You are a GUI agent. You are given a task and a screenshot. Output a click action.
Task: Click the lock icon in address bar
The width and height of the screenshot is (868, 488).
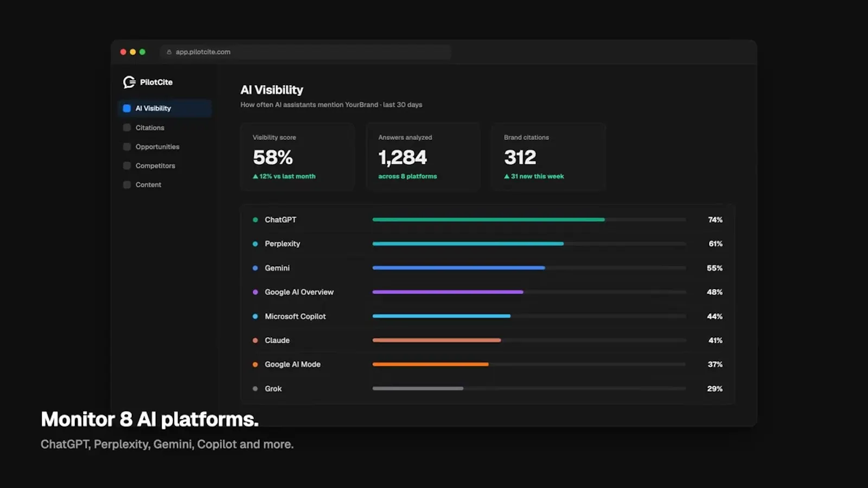tap(169, 52)
